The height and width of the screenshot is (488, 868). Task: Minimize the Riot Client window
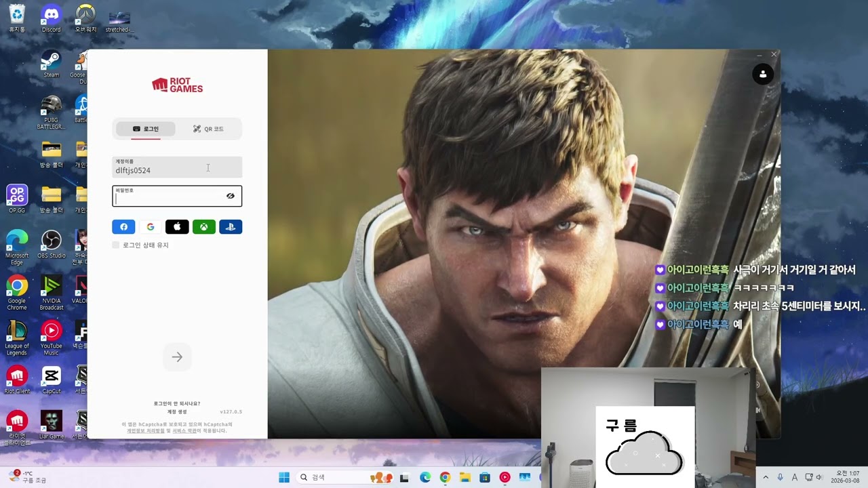pyautogui.click(x=759, y=54)
